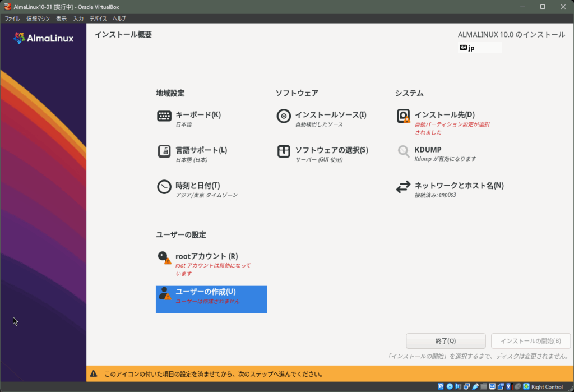Viewport: 574px width, 392px height.
Task: Open the keyboard settings via its keyboard icon
Action: (x=164, y=116)
